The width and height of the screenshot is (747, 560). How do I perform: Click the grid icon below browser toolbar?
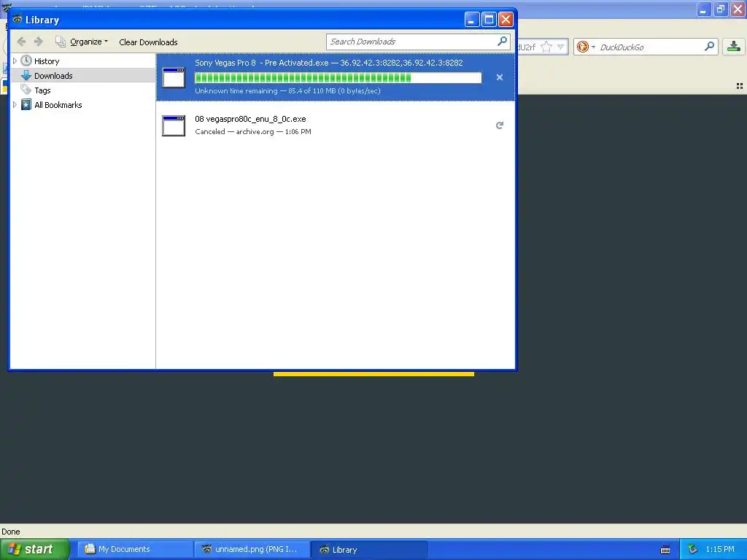pyautogui.click(x=740, y=86)
